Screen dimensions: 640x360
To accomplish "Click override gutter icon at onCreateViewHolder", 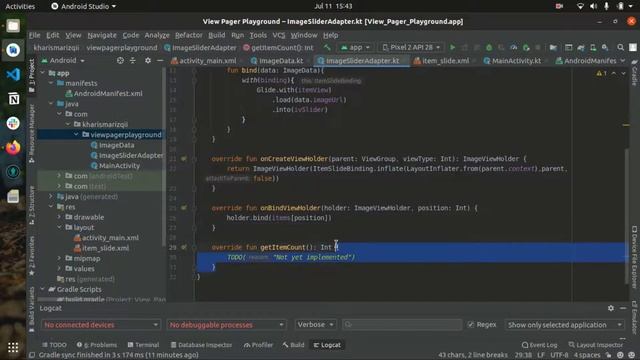I will pos(184,158).
